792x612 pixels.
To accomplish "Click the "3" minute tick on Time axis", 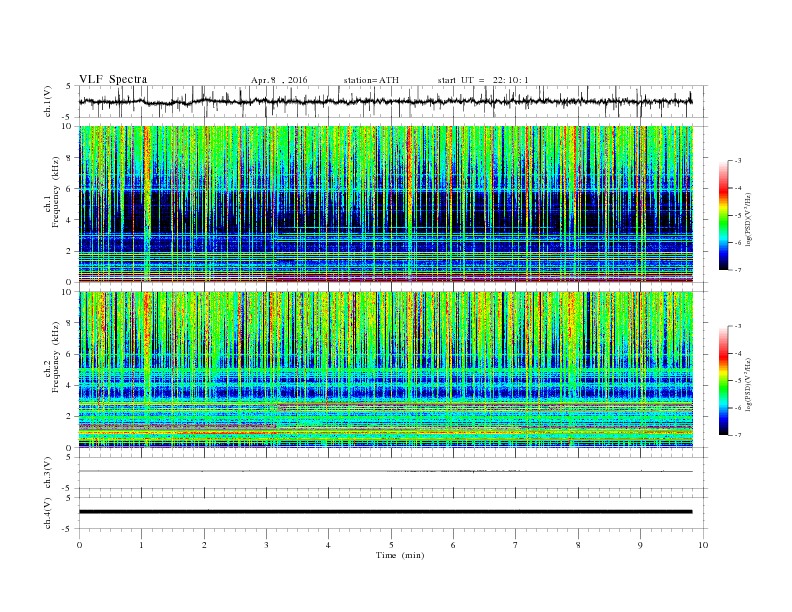I will coord(266,545).
